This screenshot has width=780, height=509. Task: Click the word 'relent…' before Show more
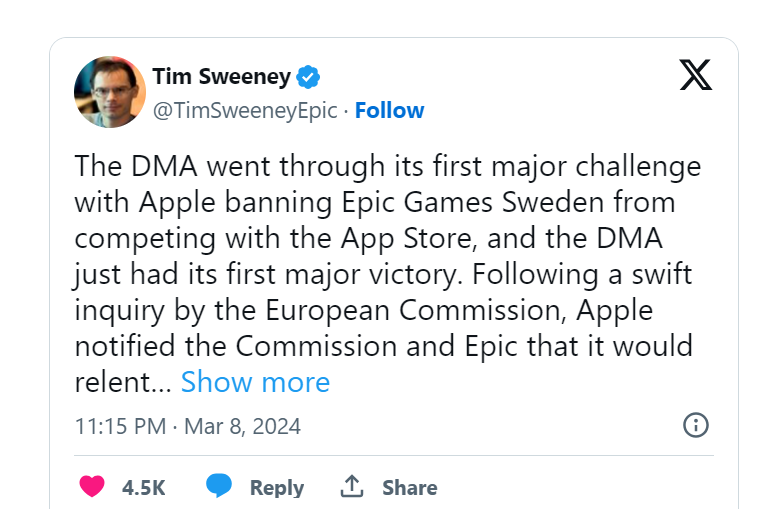tap(123, 382)
